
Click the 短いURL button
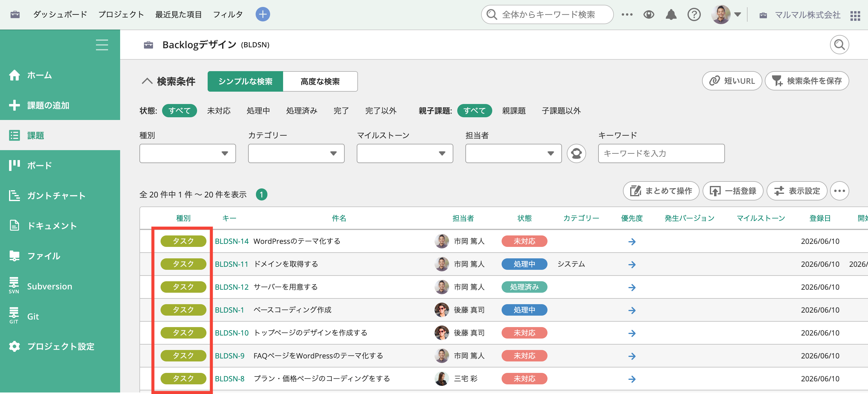732,81
